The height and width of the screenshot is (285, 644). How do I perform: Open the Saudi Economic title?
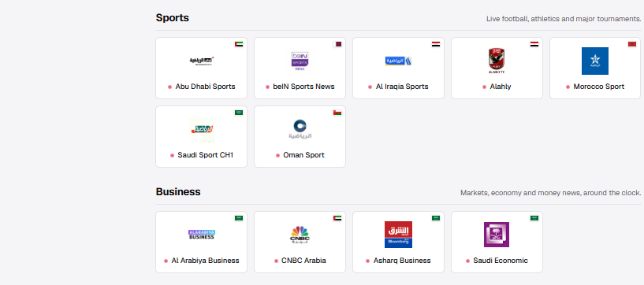501,261
